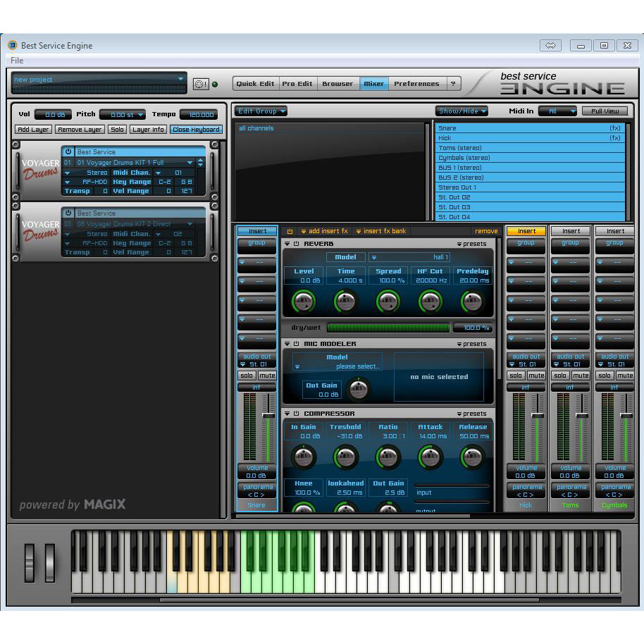Open the File menu
Screen dimensions: 644x644
tap(17, 61)
